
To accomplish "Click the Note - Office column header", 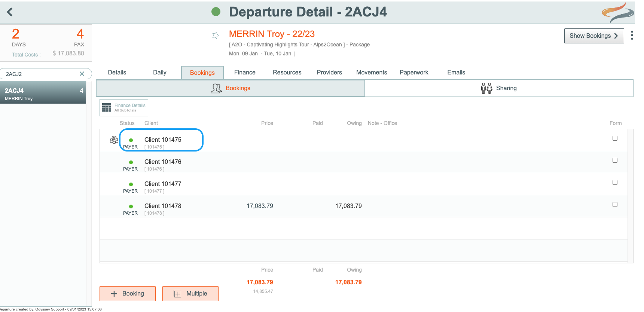I will (382, 123).
